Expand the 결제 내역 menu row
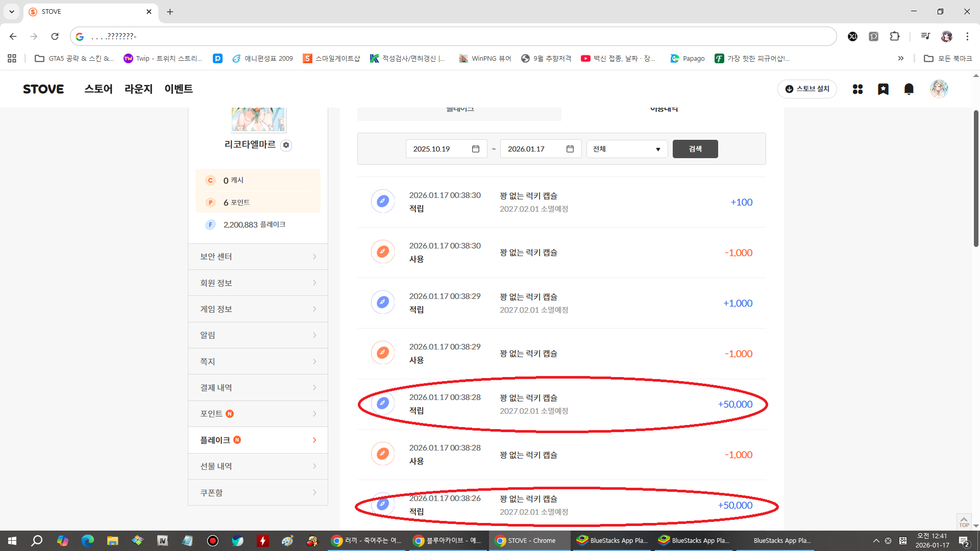The width and height of the screenshot is (980, 551). [258, 388]
